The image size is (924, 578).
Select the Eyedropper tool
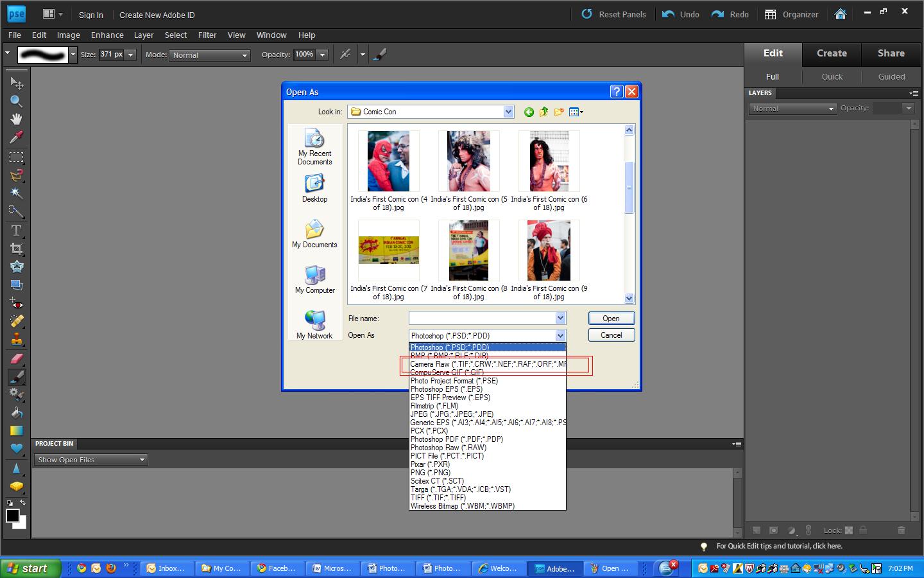pyautogui.click(x=17, y=137)
